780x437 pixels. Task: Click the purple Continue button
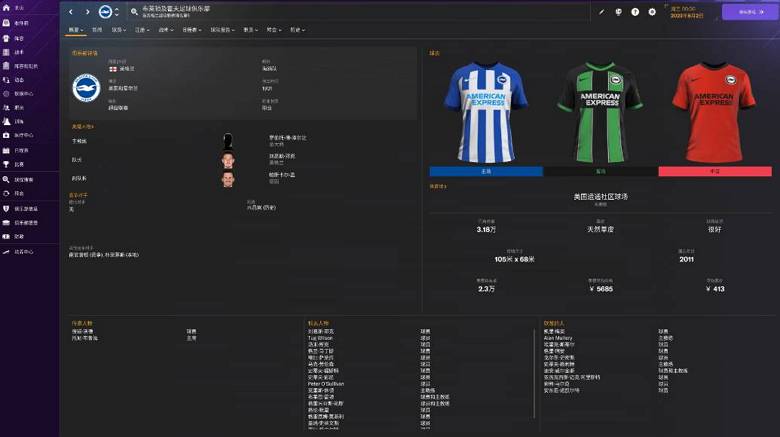coord(750,12)
